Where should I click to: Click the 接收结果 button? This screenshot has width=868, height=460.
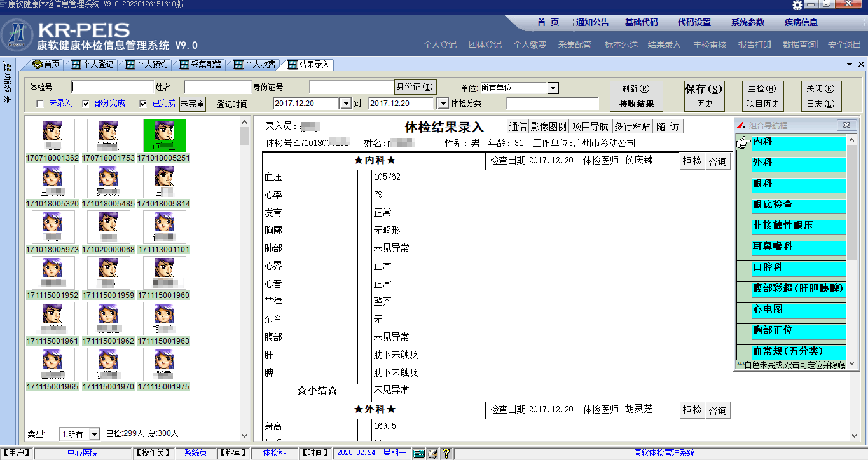(636, 104)
